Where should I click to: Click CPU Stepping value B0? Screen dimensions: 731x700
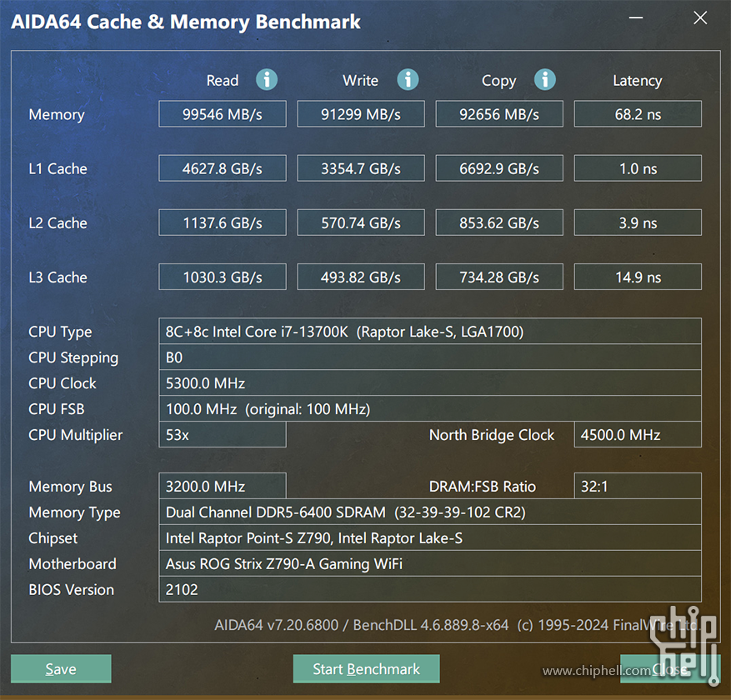click(430, 357)
